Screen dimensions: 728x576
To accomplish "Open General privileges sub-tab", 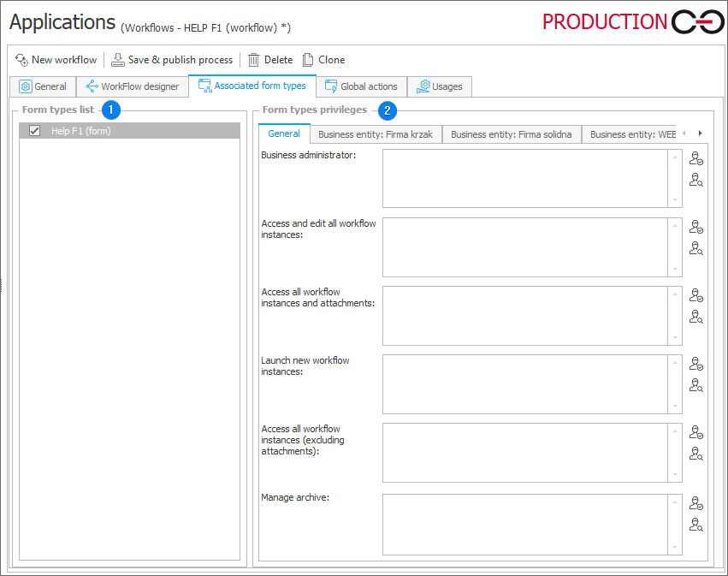I will 284,134.
